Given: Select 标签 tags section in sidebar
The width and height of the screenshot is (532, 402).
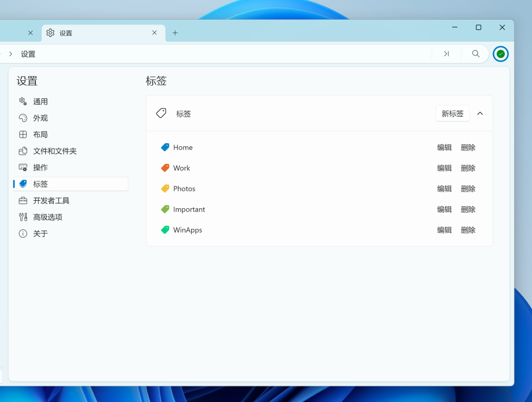Looking at the screenshot, I should [x=70, y=184].
